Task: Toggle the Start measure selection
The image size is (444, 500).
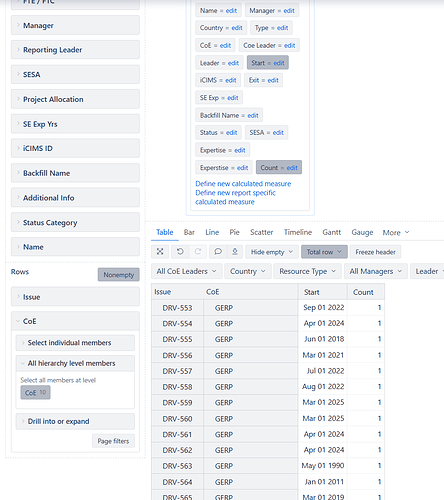Action: (268, 63)
